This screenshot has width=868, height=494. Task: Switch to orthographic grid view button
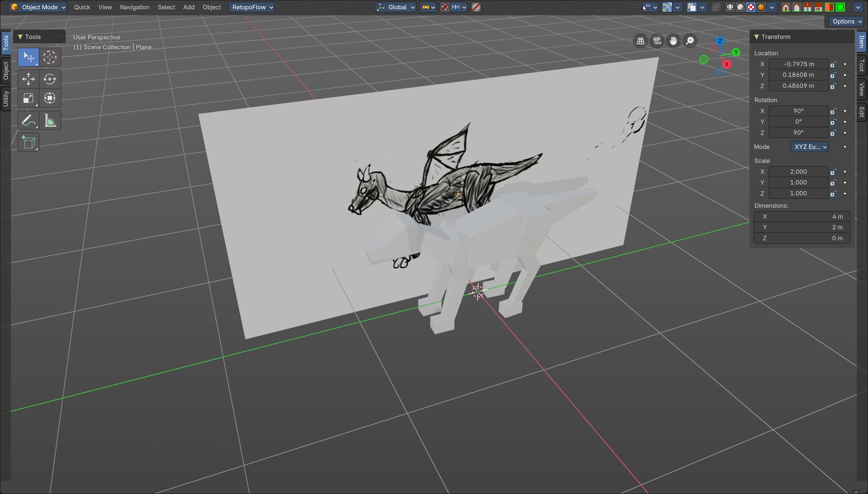click(641, 41)
